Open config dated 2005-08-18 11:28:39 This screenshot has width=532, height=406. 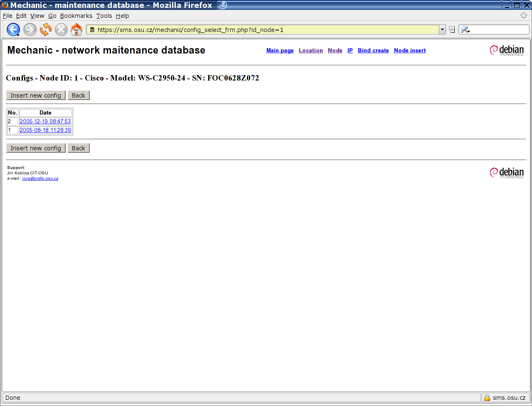click(45, 130)
